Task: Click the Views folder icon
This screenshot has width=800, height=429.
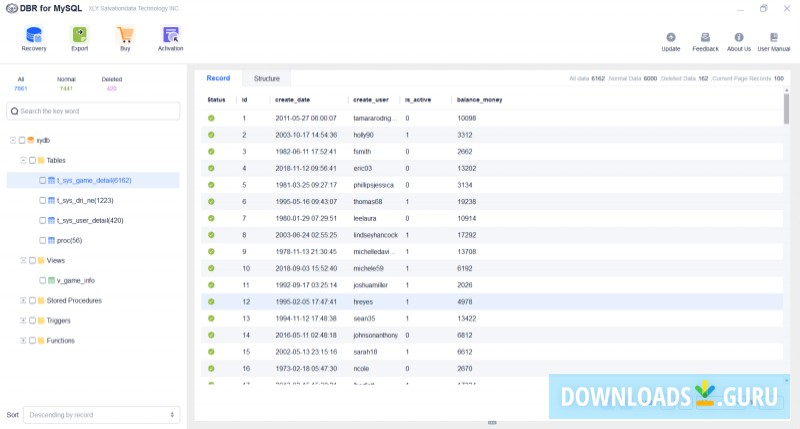Action: pyautogui.click(x=41, y=260)
